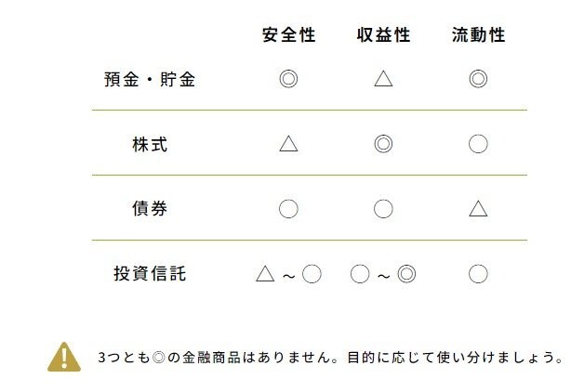Click the circle symbol for 株式 流動性
Image resolution: width=584 pixels, height=392 pixels.
click(478, 143)
